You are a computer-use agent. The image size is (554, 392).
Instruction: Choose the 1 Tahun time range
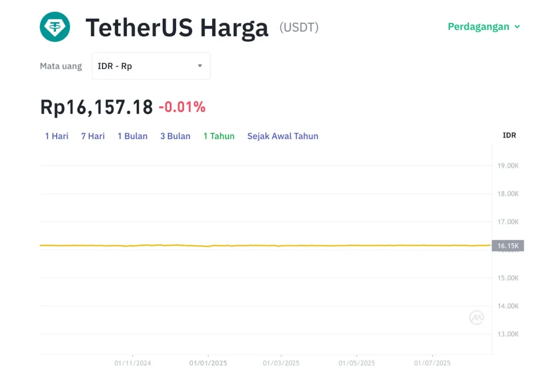pos(219,136)
